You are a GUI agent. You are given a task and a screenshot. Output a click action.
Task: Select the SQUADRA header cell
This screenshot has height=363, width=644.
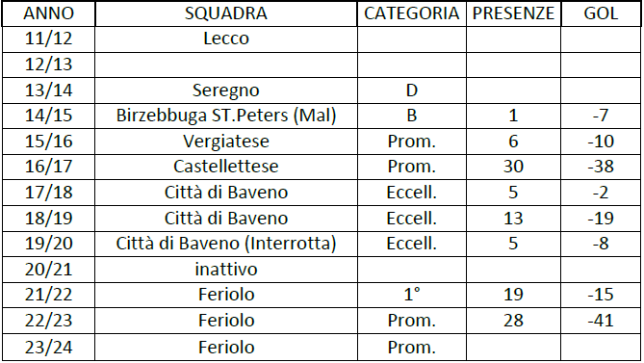226,13
